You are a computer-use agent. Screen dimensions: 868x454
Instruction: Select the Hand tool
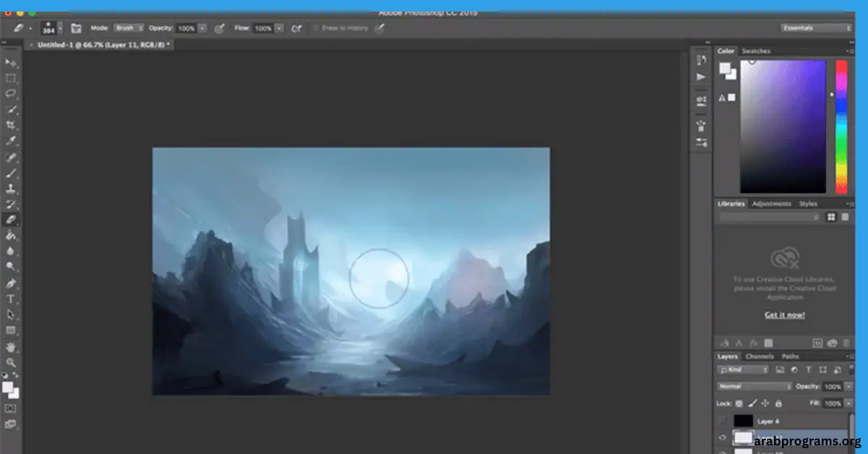(x=11, y=346)
